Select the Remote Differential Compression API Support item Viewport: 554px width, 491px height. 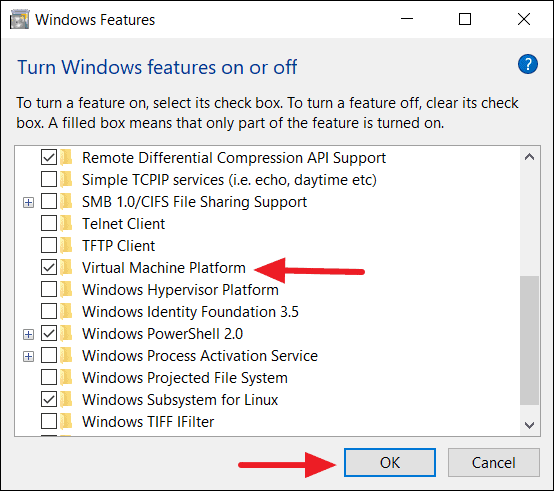234,158
